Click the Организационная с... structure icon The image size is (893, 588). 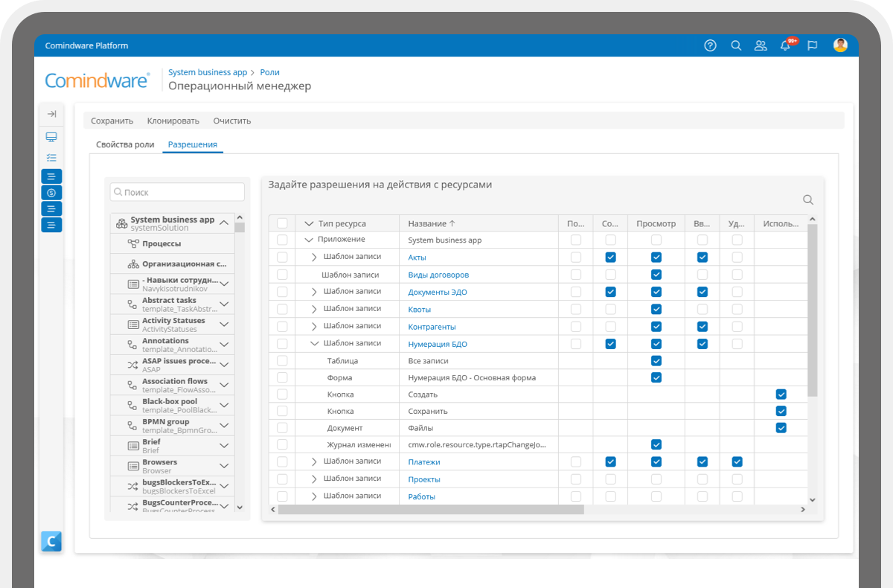133,263
